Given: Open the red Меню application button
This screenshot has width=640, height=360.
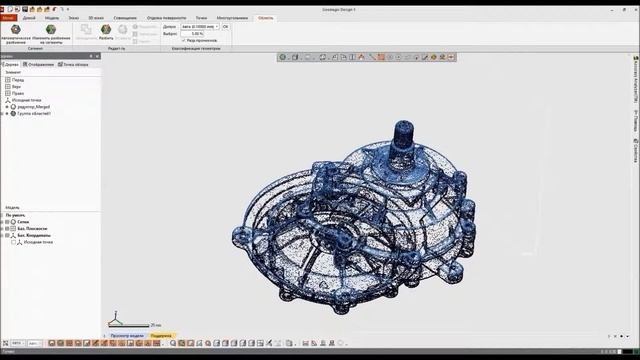Looking at the screenshot, I should tap(9, 18).
